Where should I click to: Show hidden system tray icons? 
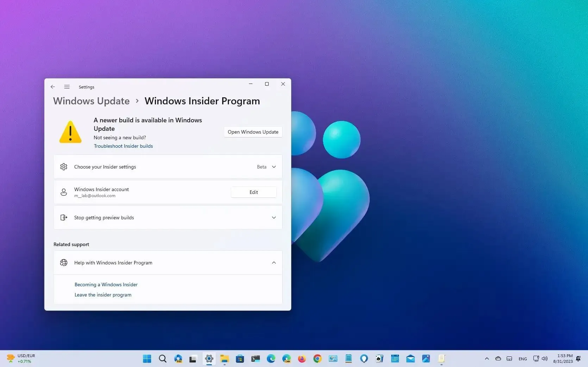[x=487, y=359]
